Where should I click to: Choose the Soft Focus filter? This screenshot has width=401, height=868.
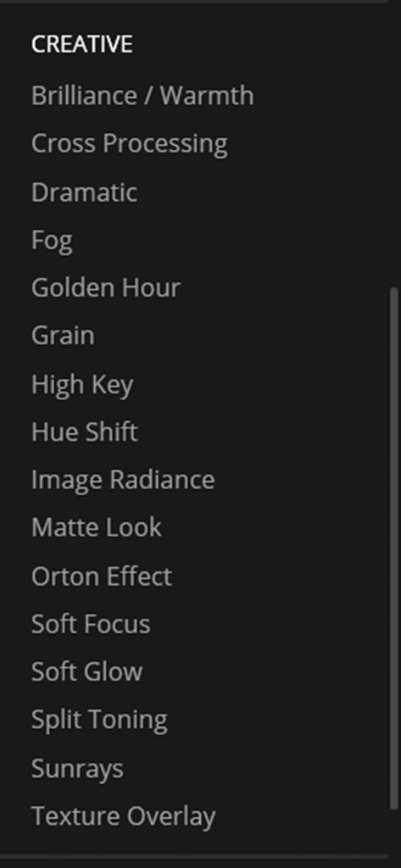[x=91, y=625]
